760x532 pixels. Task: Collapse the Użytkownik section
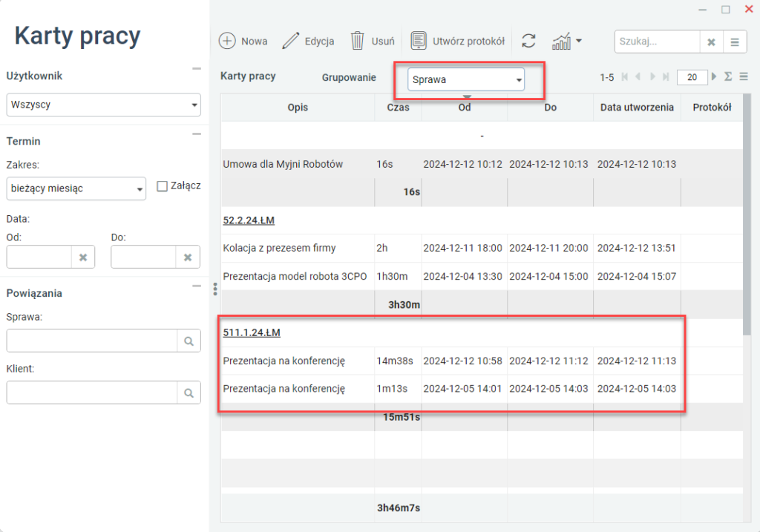coord(196,69)
